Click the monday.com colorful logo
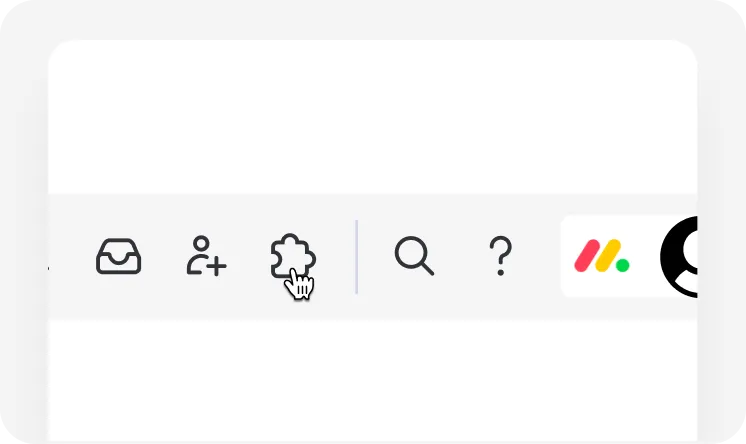This screenshot has height=444, width=746. (x=602, y=256)
